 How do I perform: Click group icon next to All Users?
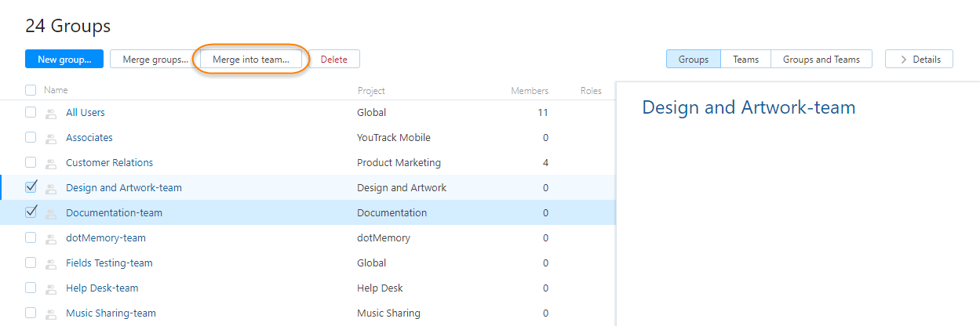coord(51,114)
